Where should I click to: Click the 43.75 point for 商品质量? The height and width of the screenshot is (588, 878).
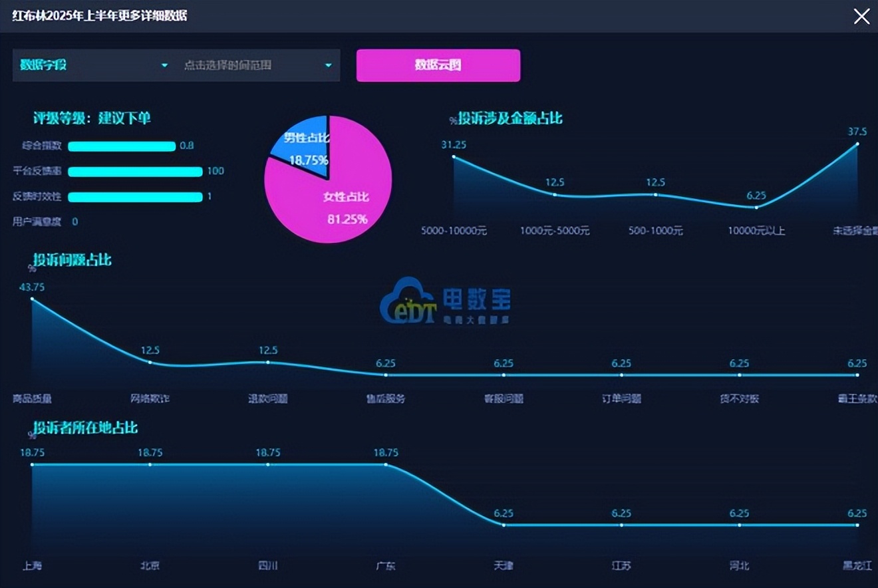[x=32, y=299]
